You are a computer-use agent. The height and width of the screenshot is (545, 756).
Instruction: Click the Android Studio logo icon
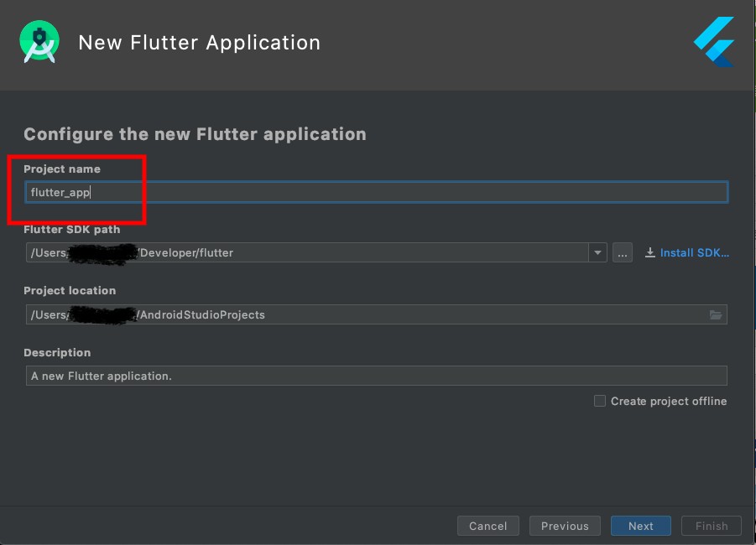pos(39,42)
